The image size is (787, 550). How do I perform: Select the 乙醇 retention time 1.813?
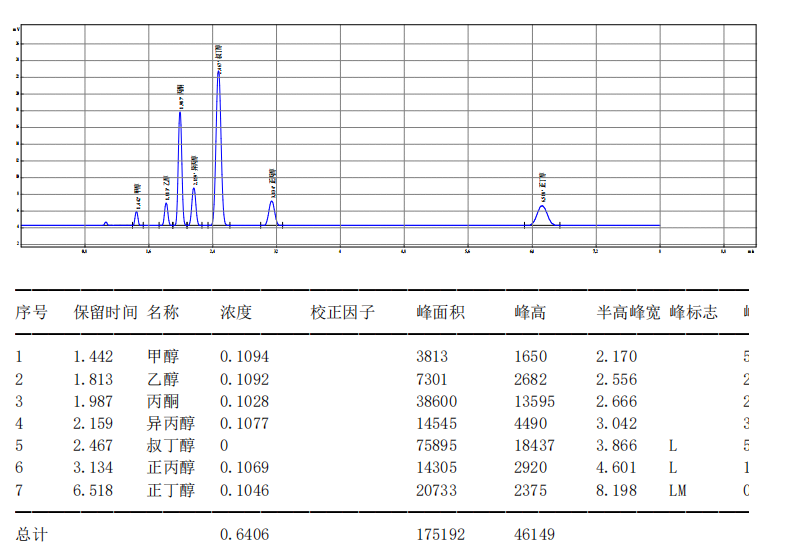(x=93, y=379)
